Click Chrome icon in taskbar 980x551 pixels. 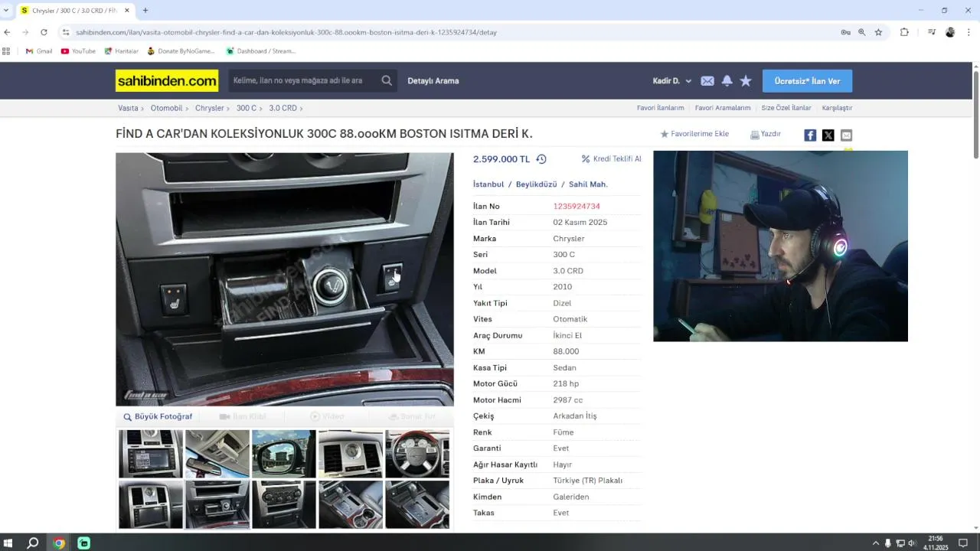[x=59, y=543]
